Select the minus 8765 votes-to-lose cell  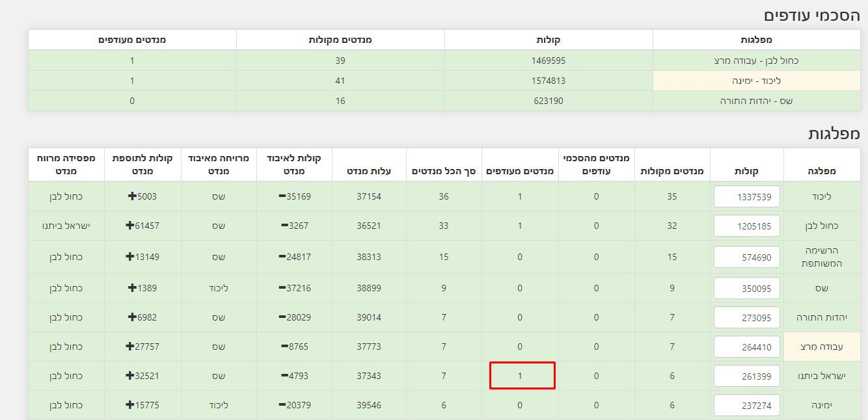coord(294,347)
